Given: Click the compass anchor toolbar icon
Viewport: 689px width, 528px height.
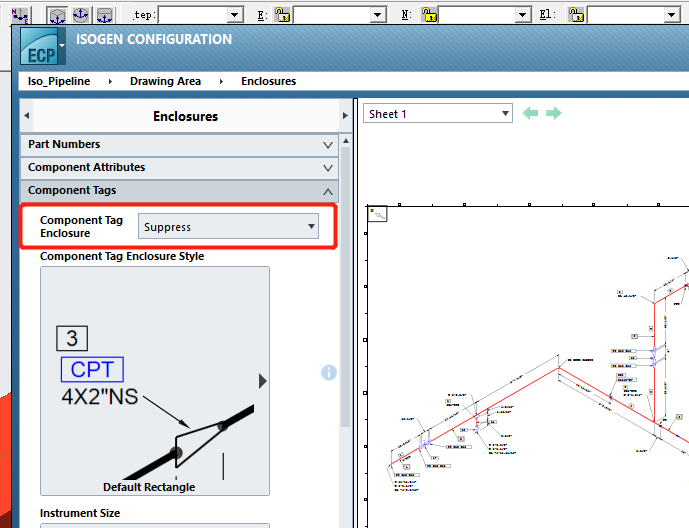Looking at the screenshot, I should (x=80, y=15).
